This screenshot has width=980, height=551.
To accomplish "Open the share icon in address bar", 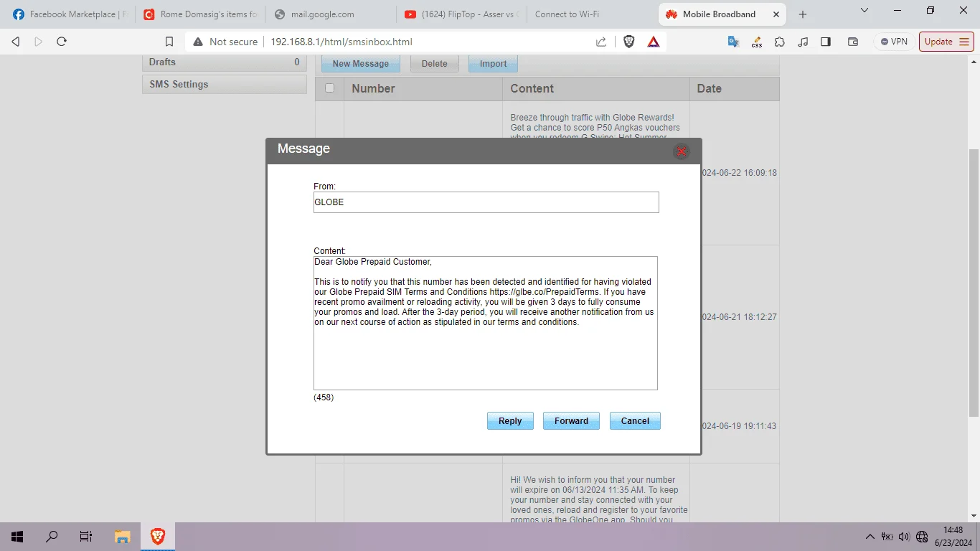I will [601, 42].
